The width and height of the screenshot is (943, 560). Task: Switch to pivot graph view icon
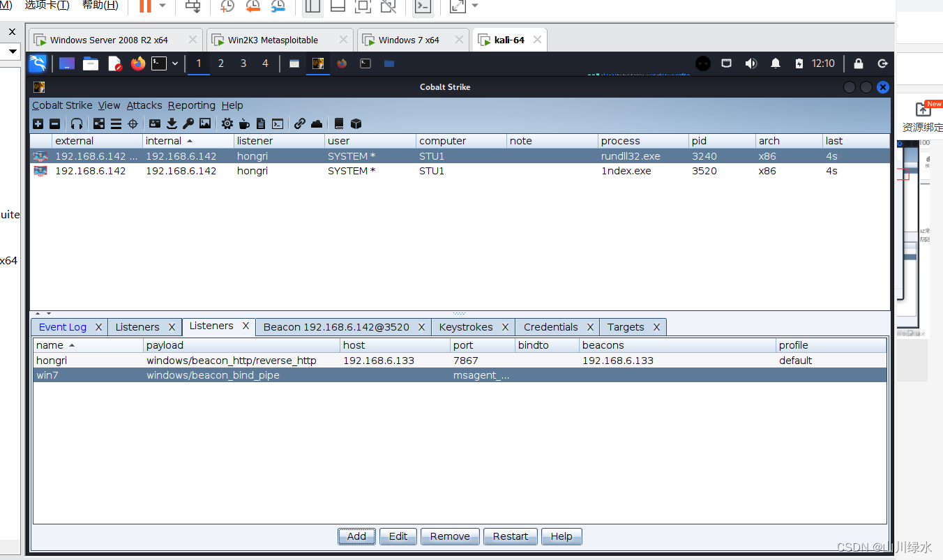pos(99,123)
